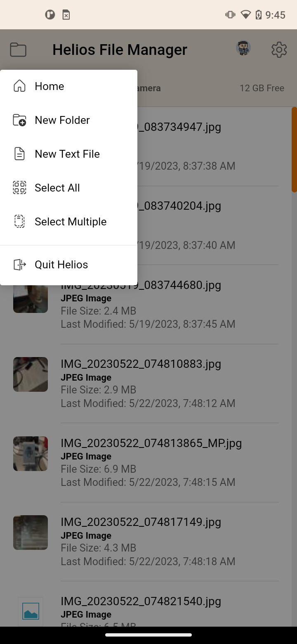Click the Select Multiple dashed-selection icon
The height and width of the screenshot is (644, 297).
[19, 222]
